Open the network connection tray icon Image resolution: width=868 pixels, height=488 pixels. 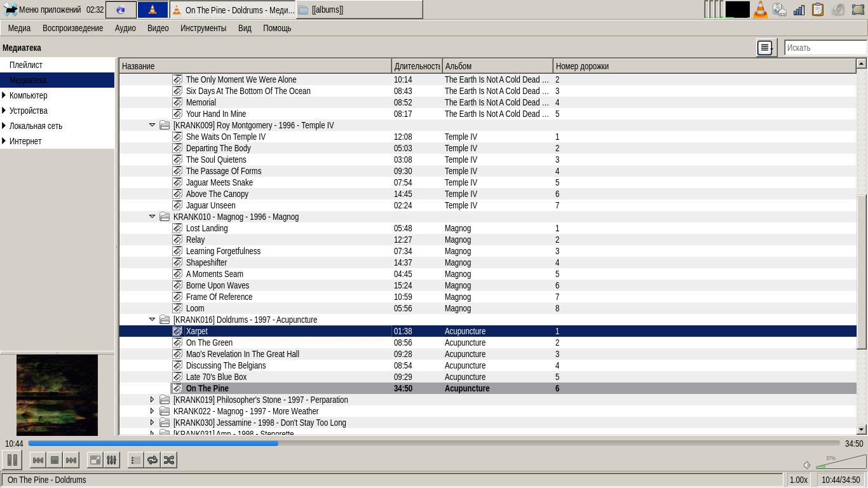[780, 10]
